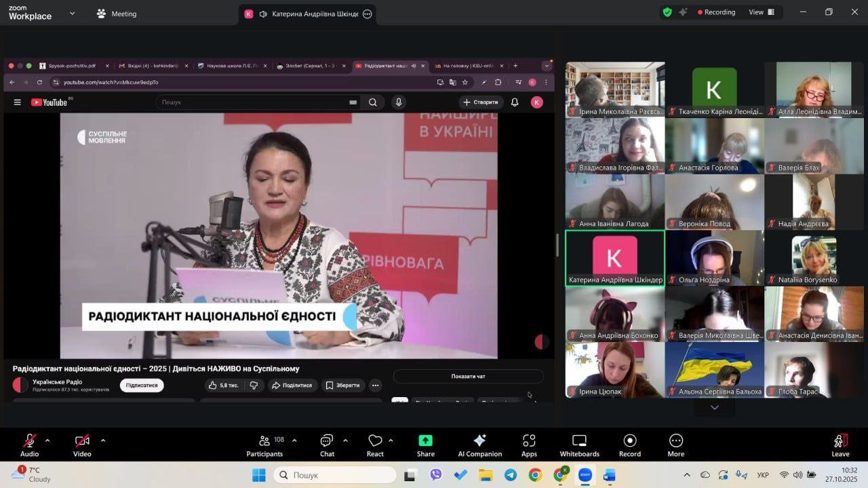Open the Participants list
This screenshot has height=488, width=868.
[264, 445]
